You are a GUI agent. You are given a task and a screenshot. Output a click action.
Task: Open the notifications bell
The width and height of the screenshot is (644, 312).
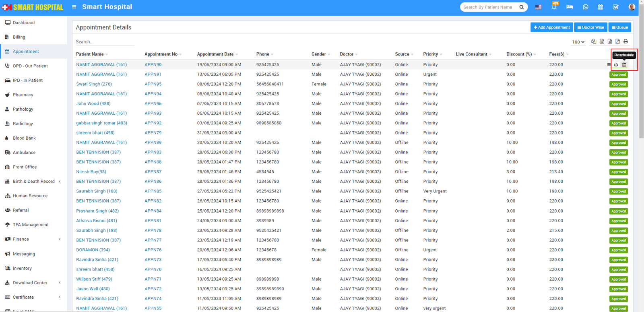(554, 7)
